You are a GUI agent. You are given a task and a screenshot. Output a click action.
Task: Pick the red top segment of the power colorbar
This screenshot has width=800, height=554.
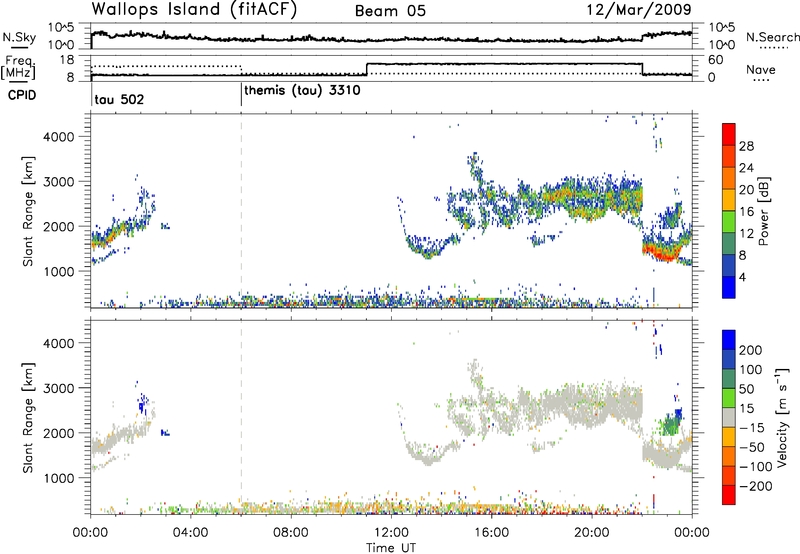729,133
